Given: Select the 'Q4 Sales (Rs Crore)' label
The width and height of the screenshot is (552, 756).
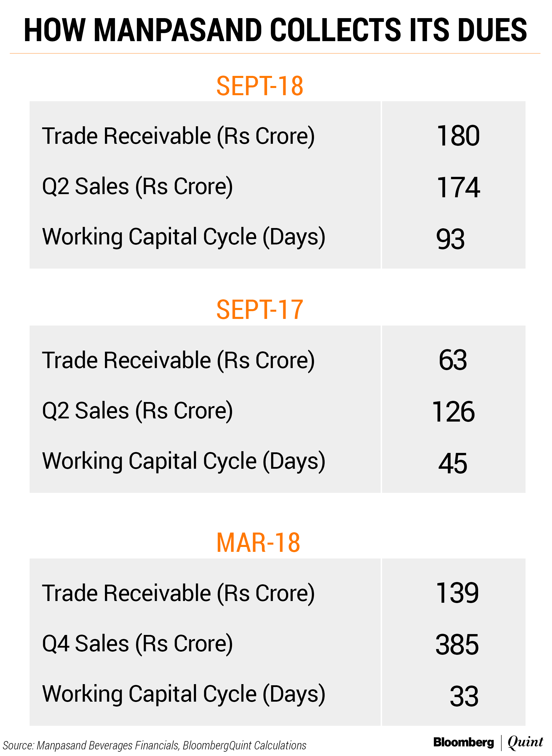Looking at the screenshot, I should [x=137, y=644].
